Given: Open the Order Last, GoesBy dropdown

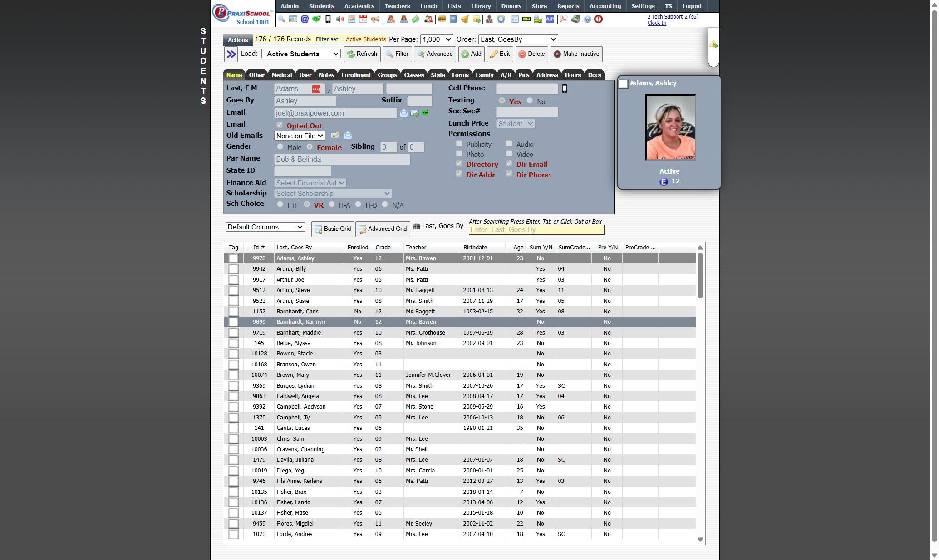Looking at the screenshot, I should [x=518, y=39].
